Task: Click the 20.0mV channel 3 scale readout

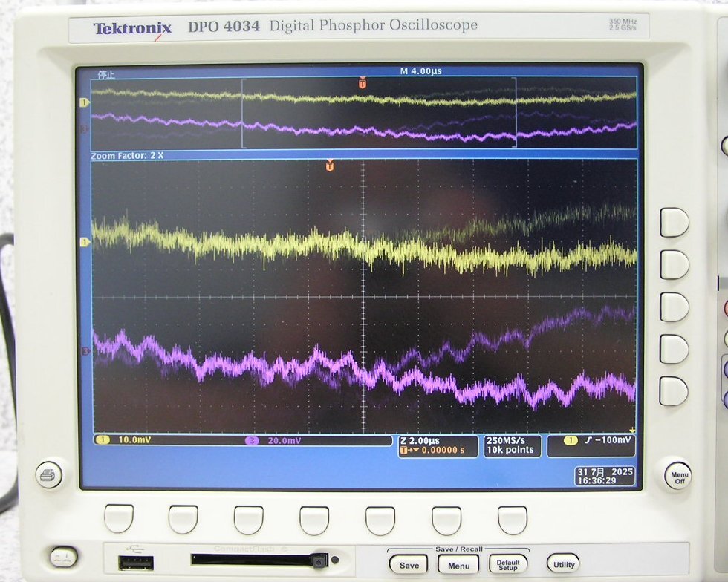Action: pos(284,440)
